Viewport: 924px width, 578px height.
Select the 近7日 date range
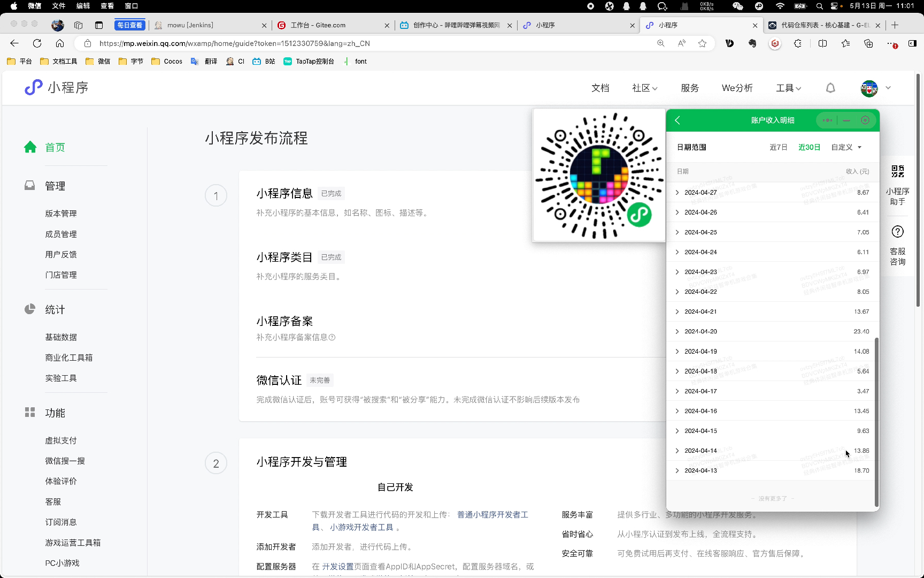778,147
